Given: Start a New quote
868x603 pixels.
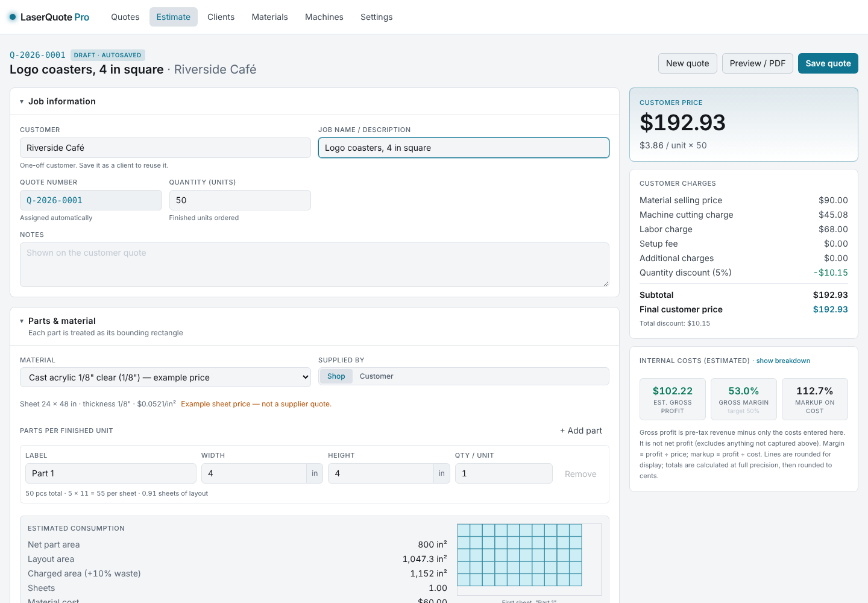Looking at the screenshot, I should click(688, 63).
